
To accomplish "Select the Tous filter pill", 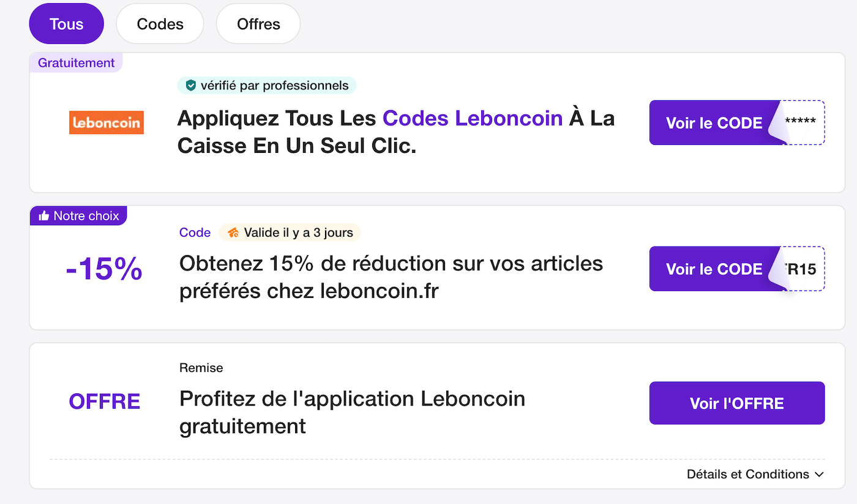I will point(66,24).
